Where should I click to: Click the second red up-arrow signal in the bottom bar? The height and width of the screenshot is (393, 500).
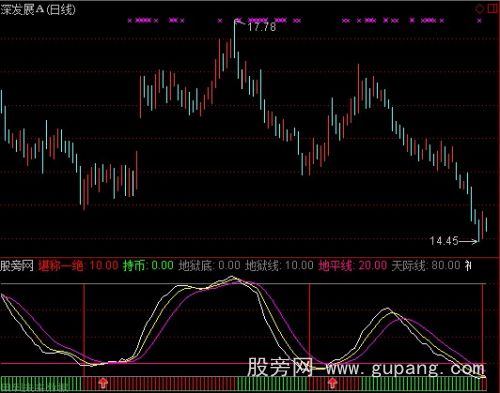[332, 383]
